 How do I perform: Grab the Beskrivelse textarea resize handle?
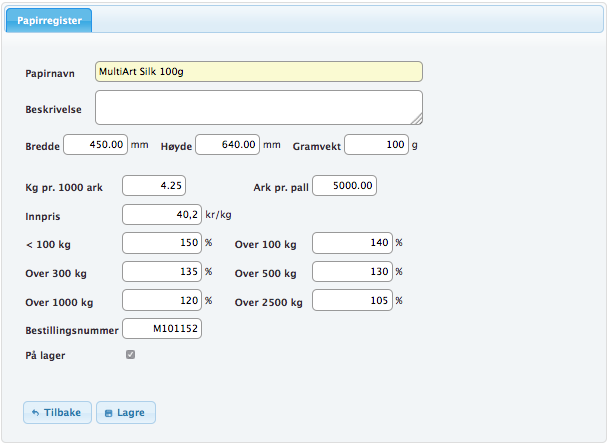(x=417, y=118)
